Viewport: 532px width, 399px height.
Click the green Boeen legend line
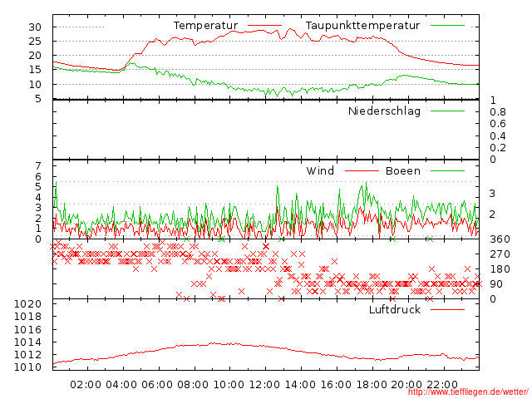coord(447,171)
